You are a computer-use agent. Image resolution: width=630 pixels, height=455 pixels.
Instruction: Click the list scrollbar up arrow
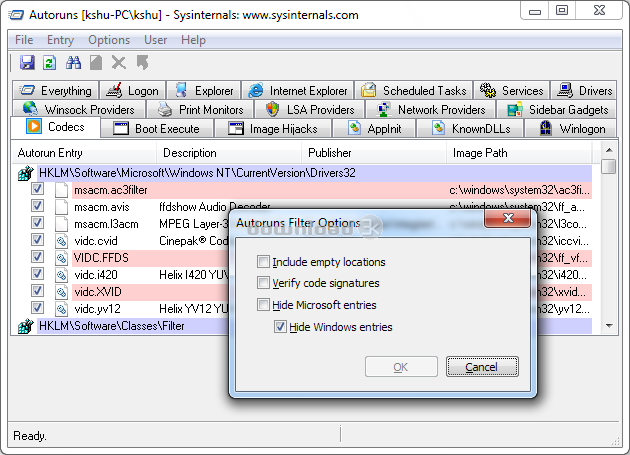tap(609, 150)
